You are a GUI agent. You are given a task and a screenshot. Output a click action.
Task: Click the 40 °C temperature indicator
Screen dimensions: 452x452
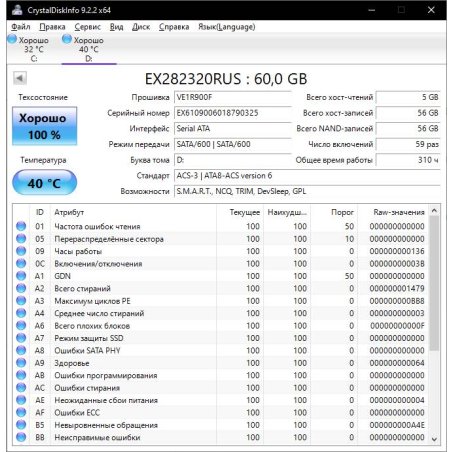pos(45,183)
